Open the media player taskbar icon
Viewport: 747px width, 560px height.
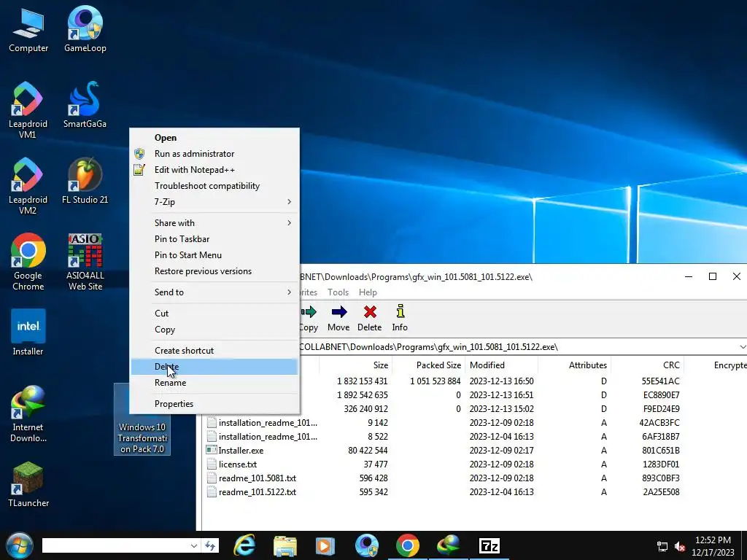coord(325,545)
